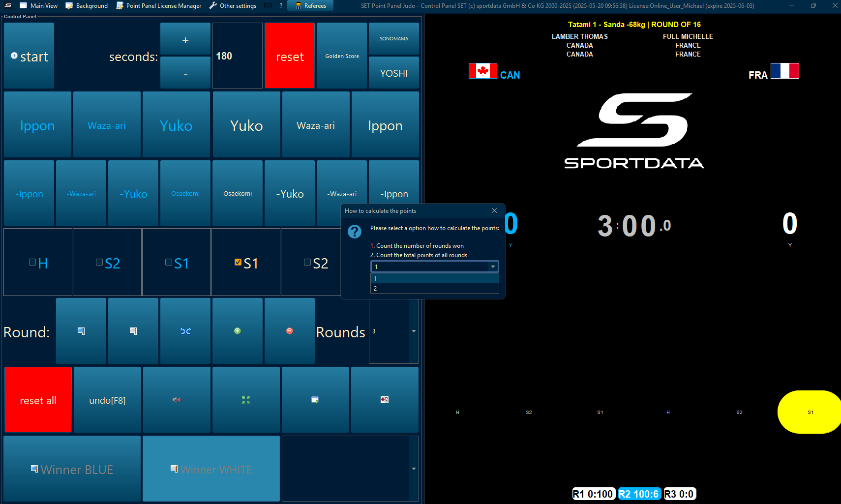The width and height of the screenshot is (841, 504).
Task: Select option 1 in the dropdown list
Action: 434,278
